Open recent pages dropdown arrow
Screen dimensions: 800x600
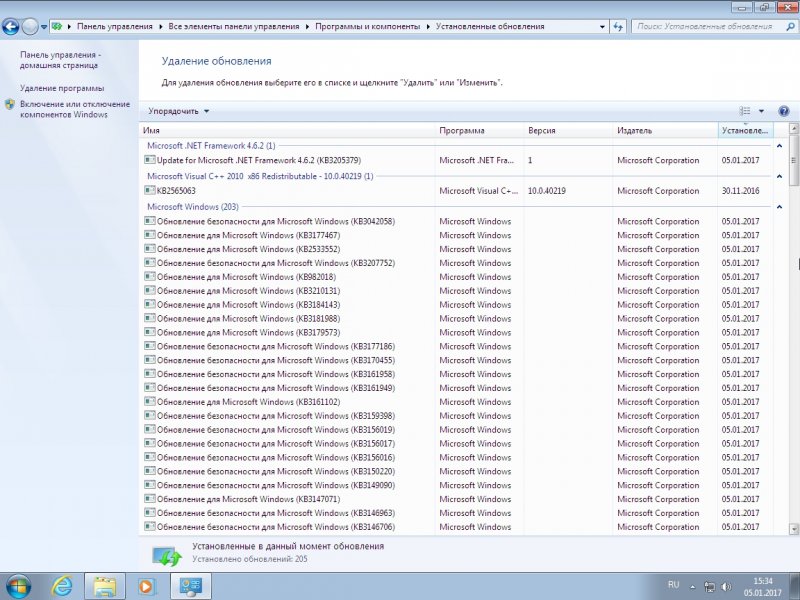click(43, 27)
